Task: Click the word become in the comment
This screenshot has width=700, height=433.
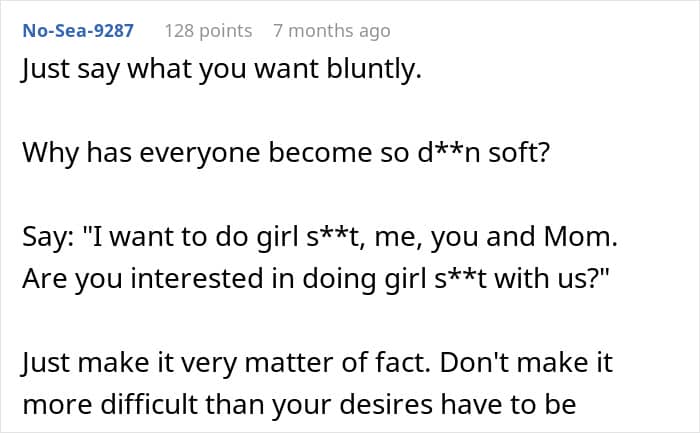Action: (x=320, y=153)
